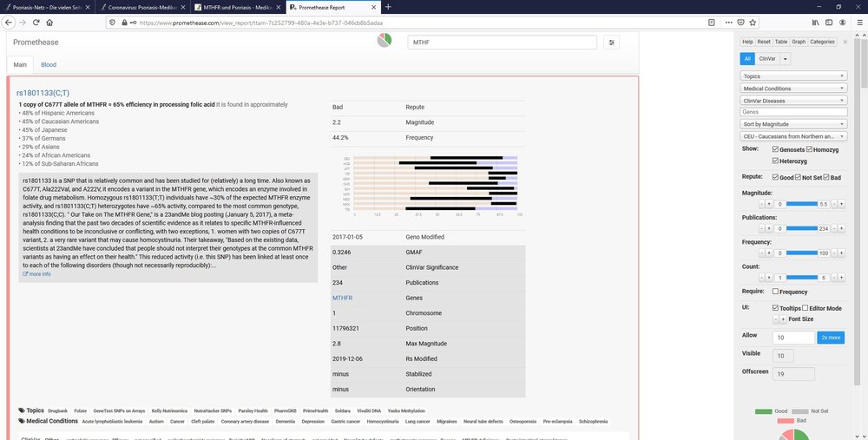Screen dimensions: 868x440
Task: Click the filter settings icon beside search box
Action: [x=613, y=42]
